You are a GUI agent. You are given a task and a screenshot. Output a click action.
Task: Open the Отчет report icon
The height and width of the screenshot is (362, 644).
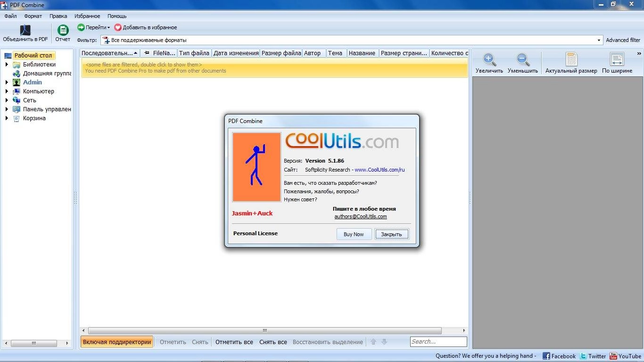pyautogui.click(x=63, y=30)
